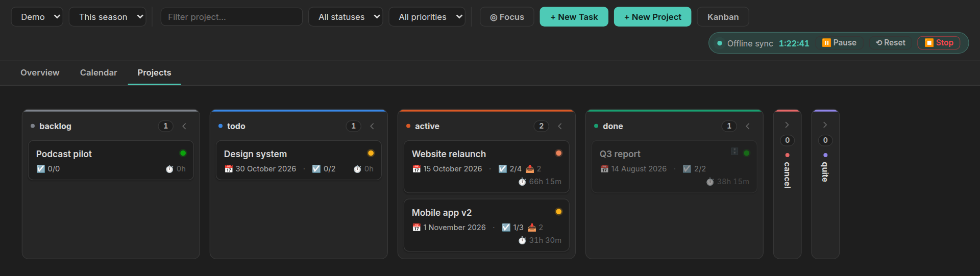Open the Design system project card
The width and height of the screenshot is (980, 276).
(299, 160)
